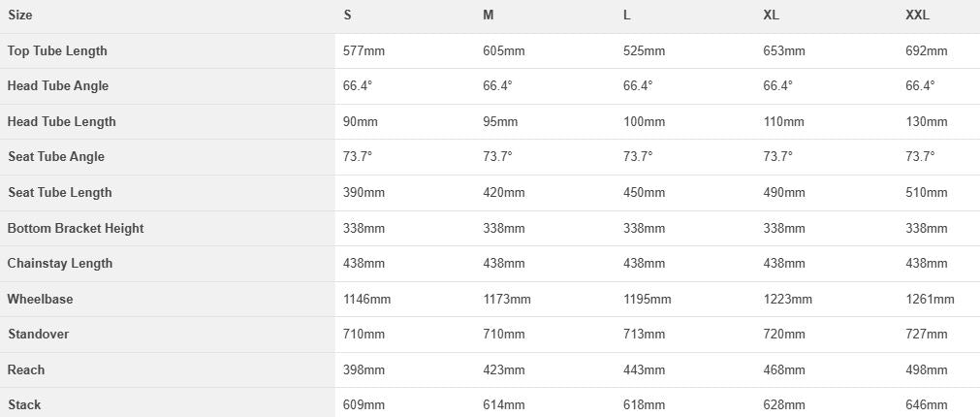The height and width of the screenshot is (417, 980).
Task: Select the 398mm reach value
Action: (x=364, y=369)
